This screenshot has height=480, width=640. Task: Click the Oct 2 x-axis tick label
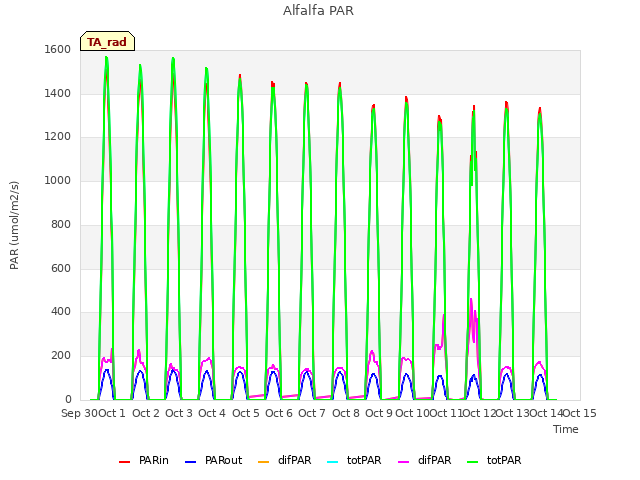click(x=146, y=413)
